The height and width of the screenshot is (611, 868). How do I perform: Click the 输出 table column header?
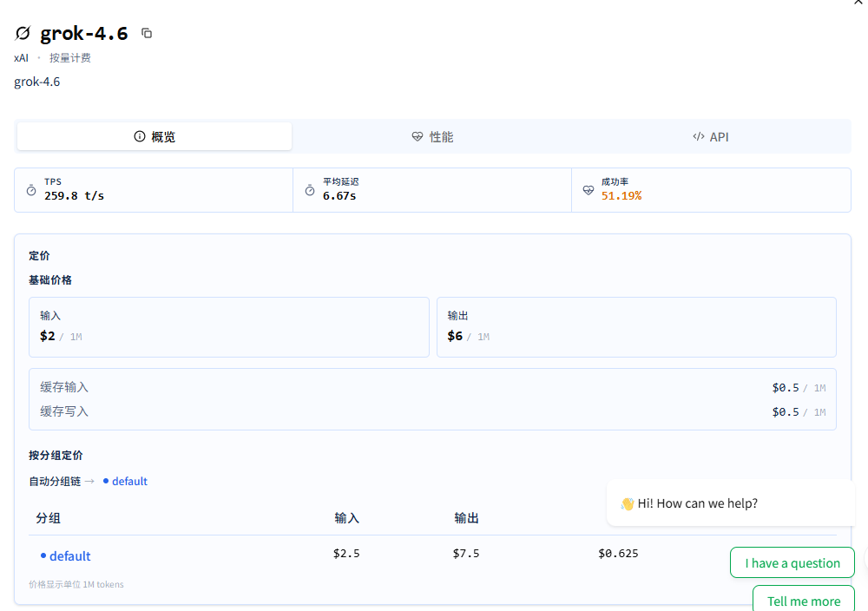coord(467,519)
